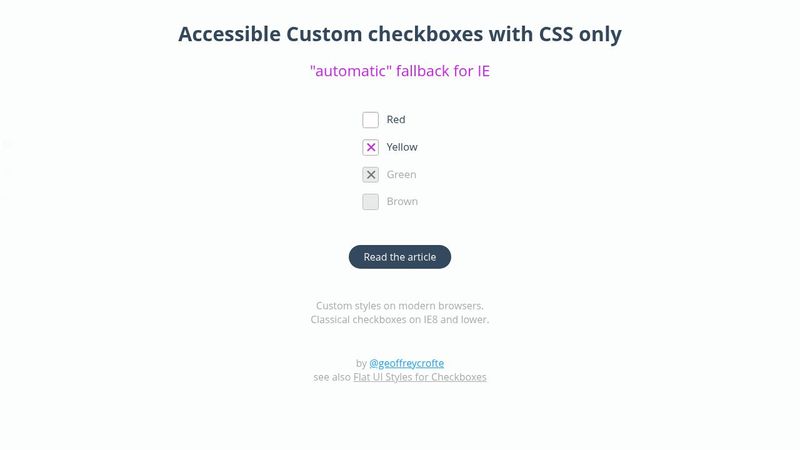The image size is (800, 450).
Task: Click the word 'Custom' in the main heading
Action: (322, 34)
